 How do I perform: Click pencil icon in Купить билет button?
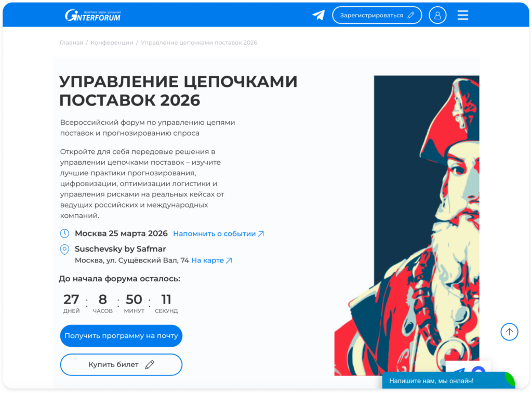[x=150, y=364]
